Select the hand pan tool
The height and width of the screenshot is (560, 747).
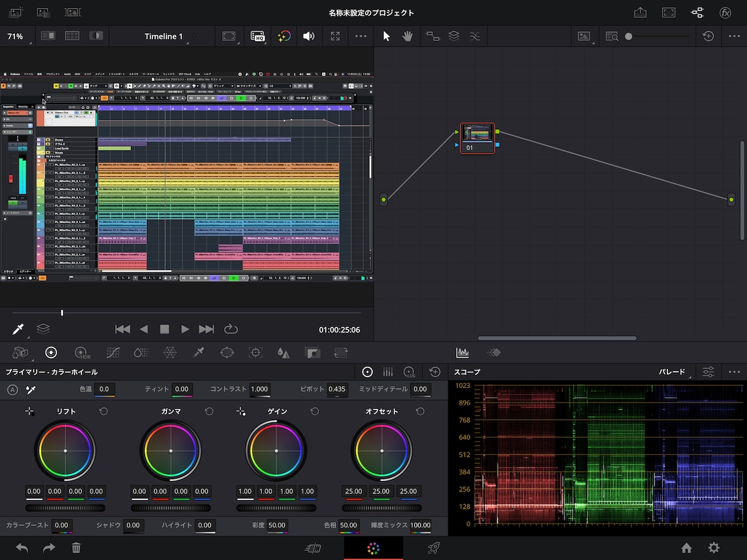coord(407,36)
